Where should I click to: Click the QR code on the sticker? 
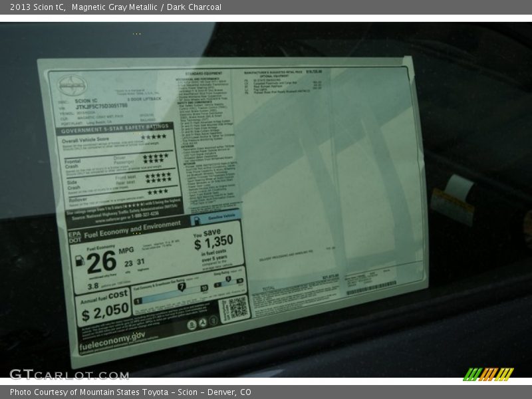tap(238, 307)
